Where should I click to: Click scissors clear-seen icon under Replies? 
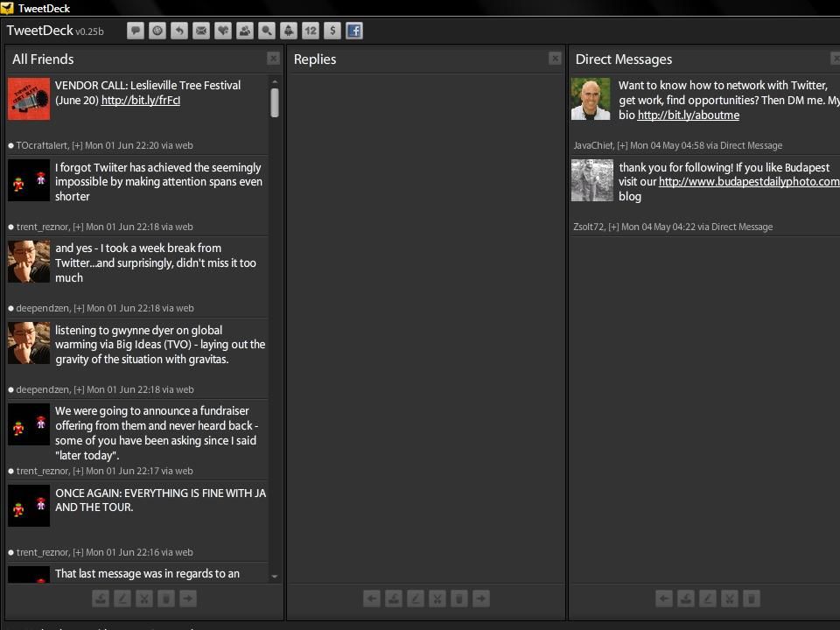(x=437, y=598)
